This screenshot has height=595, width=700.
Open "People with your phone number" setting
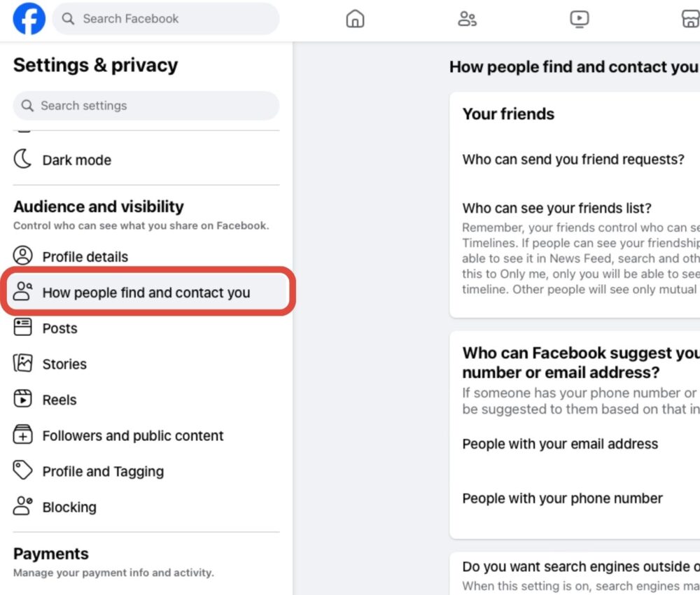(x=561, y=498)
